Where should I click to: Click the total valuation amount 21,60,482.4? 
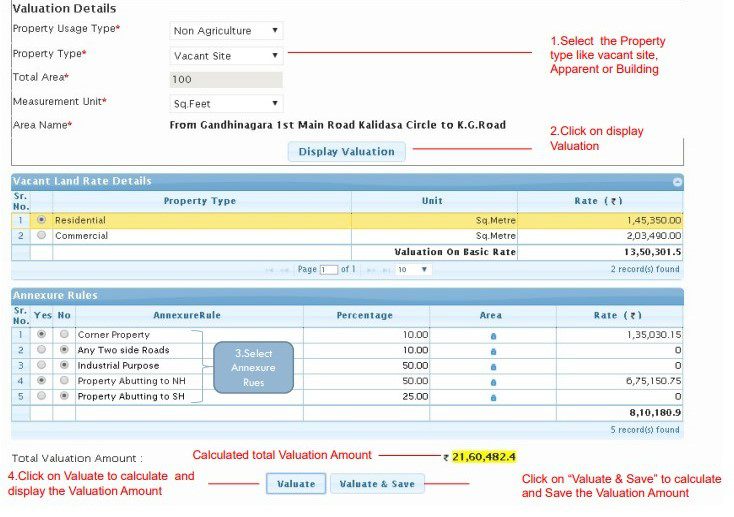pyautogui.click(x=484, y=457)
